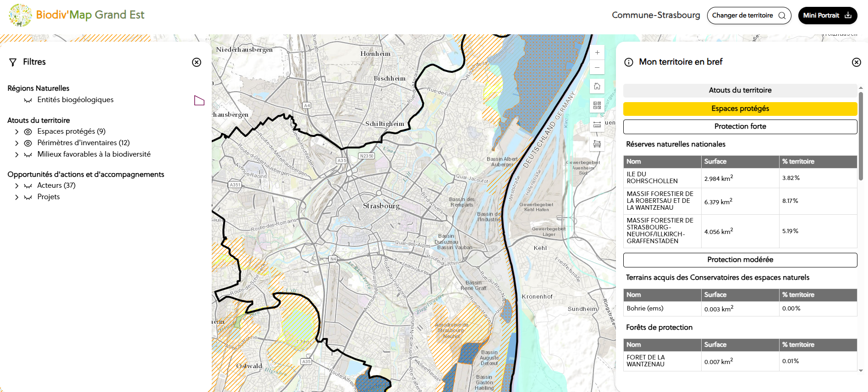The image size is (868, 392).
Task: Expand the Espaces protégés group
Action: pyautogui.click(x=17, y=132)
